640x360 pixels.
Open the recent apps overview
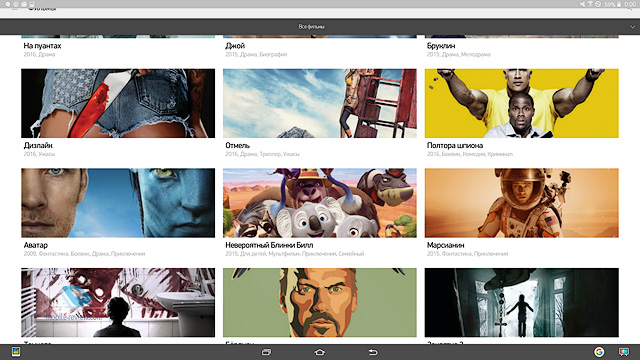pos(267,352)
